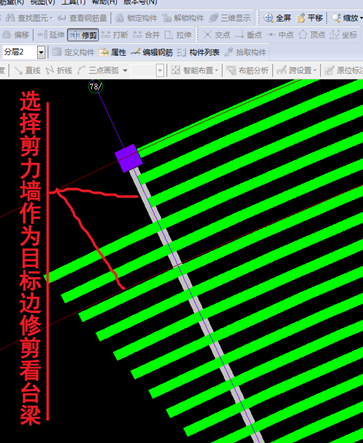Enable 交点 intersection snap
The image size is (363, 443).
217,35
